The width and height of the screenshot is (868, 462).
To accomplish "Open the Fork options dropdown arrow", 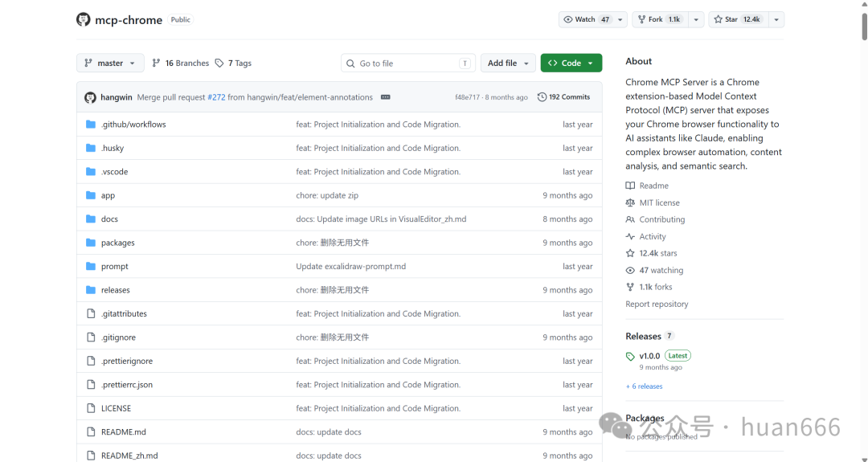I will point(696,19).
